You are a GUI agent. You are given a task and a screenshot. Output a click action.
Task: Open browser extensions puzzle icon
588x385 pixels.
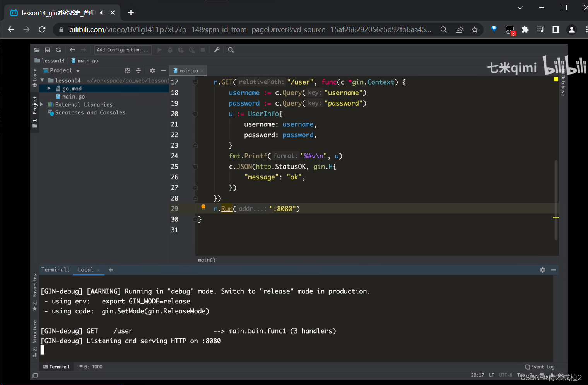tap(525, 30)
